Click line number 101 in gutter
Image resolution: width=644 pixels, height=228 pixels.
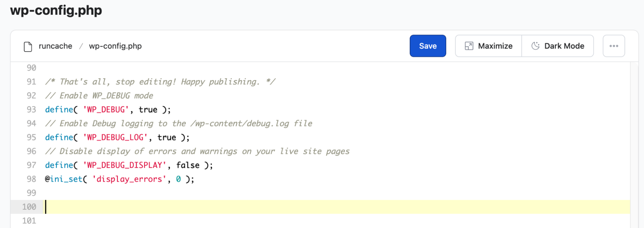pyautogui.click(x=29, y=221)
